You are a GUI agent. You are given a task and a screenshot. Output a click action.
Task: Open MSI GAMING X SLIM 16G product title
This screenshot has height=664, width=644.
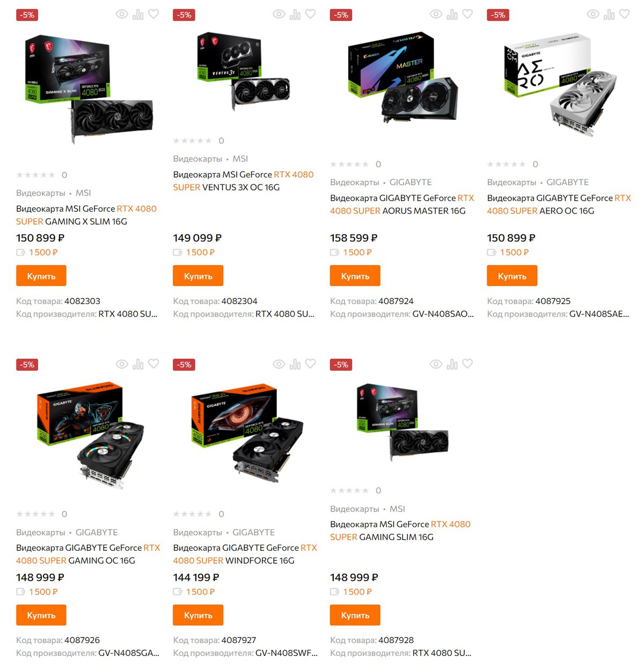click(x=86, y=215)
